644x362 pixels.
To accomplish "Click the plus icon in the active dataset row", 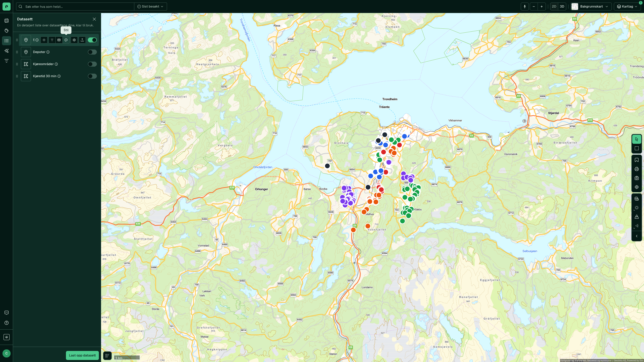I will [x=44, y=40].
